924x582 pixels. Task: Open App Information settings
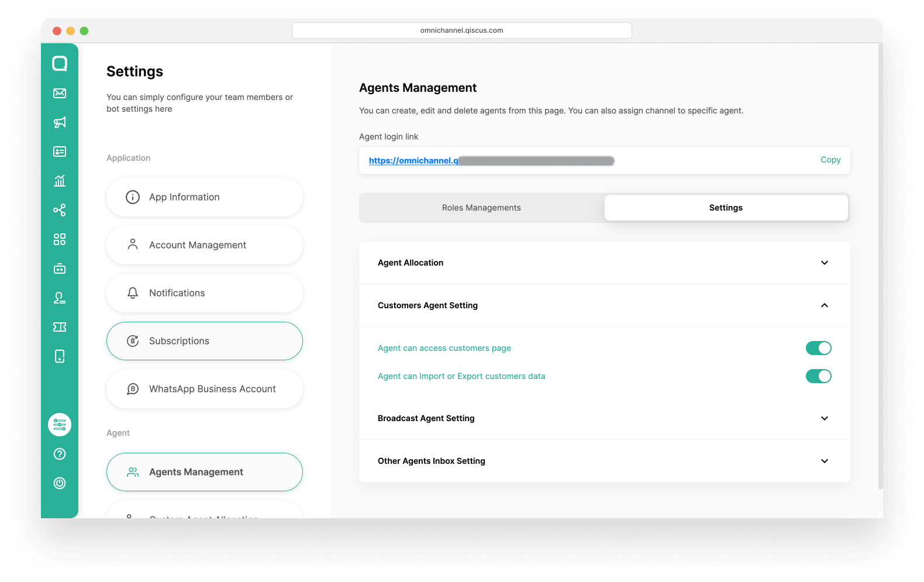(205, 197)
